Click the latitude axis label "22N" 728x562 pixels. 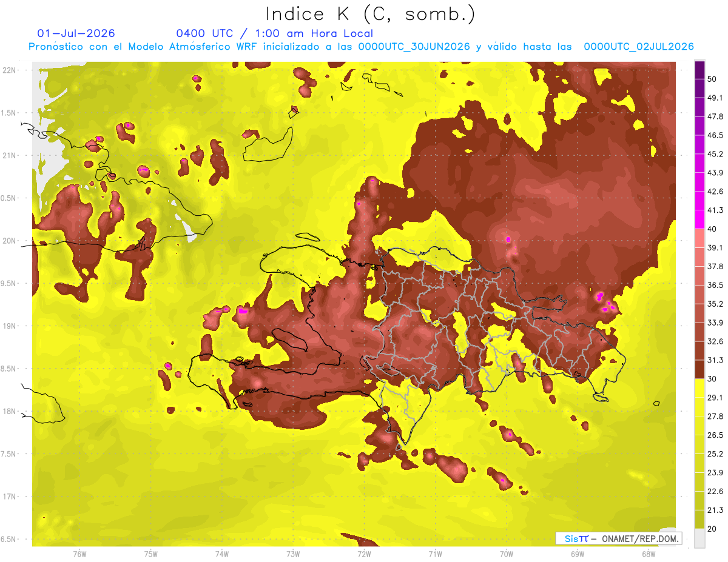click(10, 70)
